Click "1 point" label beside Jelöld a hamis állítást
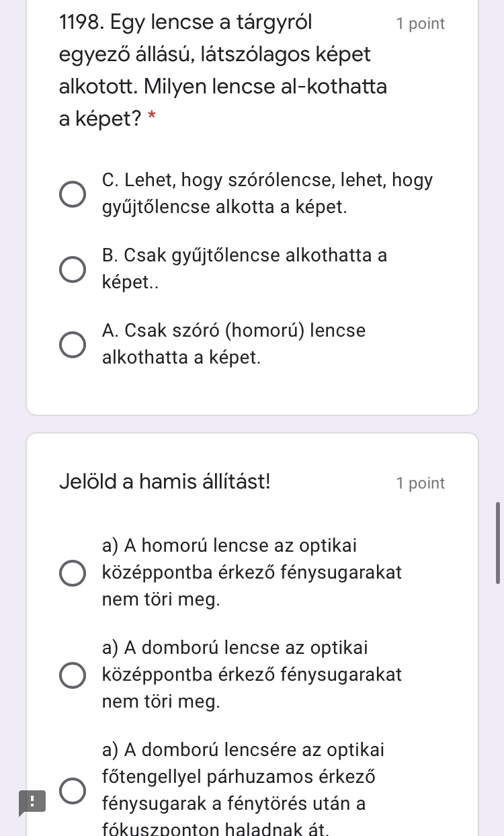Screen dimensions: 504x836 coord(421,483)
